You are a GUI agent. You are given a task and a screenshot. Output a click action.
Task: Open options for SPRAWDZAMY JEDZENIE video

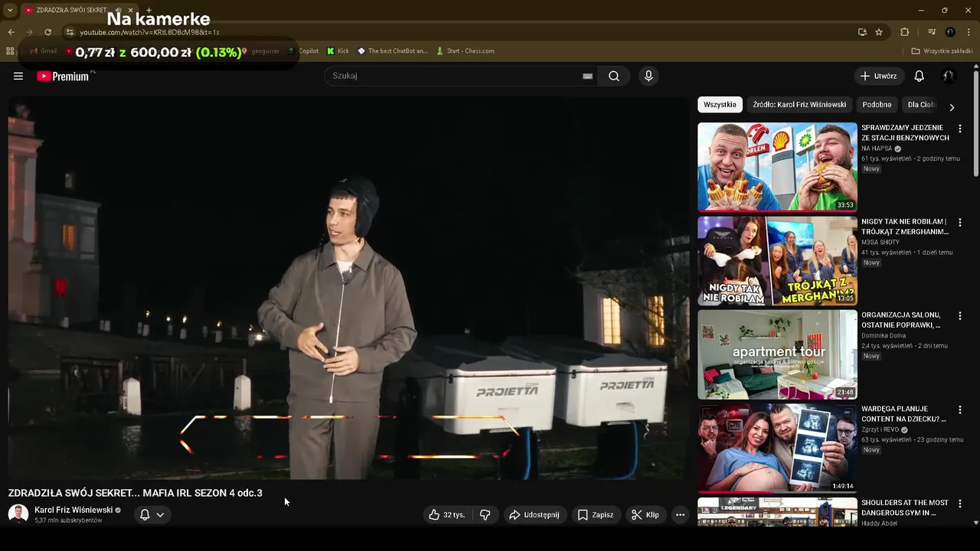click(960, 129)
